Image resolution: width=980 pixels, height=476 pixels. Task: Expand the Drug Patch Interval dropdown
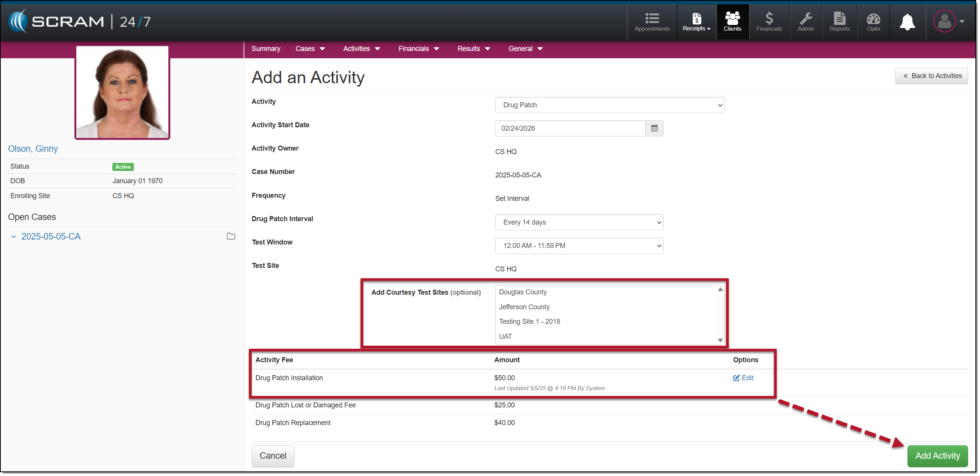pyautogui.click(x=578, y=222)
